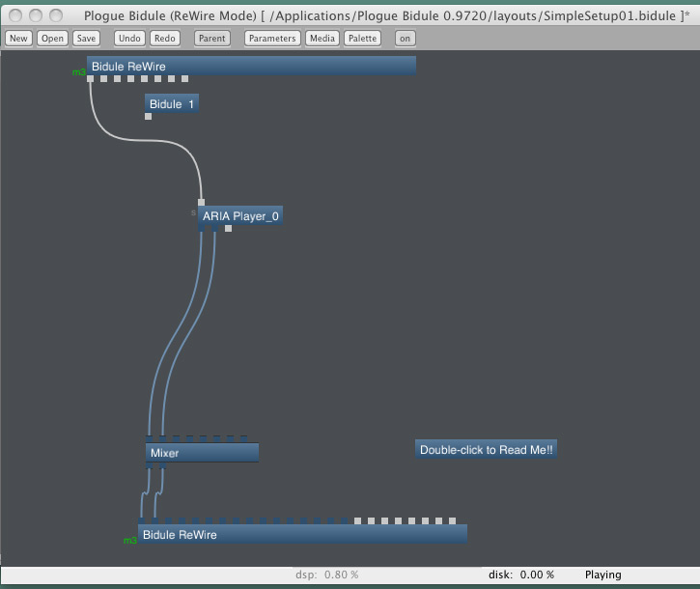The height and width of the screenshot is (589, 700).
Task: Click the last output port of top Bidule ReWire
Action: 184,78
